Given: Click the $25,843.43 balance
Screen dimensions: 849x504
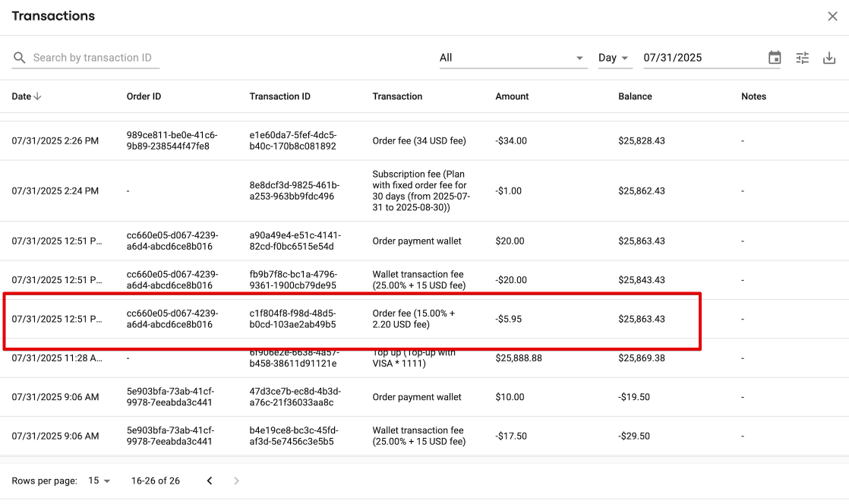Looking at the screenshot, I should [642, 280].
